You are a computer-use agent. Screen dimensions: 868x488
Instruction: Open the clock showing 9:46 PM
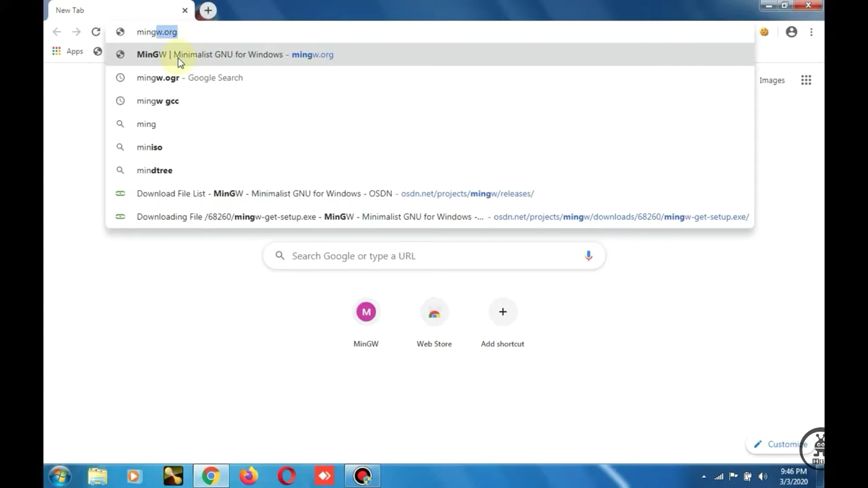(x=793, y=476)
